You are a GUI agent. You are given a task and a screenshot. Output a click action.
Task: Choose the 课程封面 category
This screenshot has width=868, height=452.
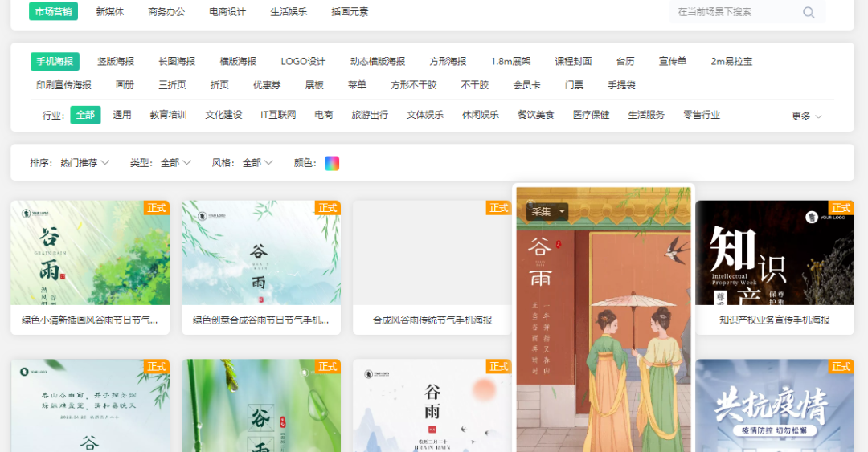coord(574,61)
